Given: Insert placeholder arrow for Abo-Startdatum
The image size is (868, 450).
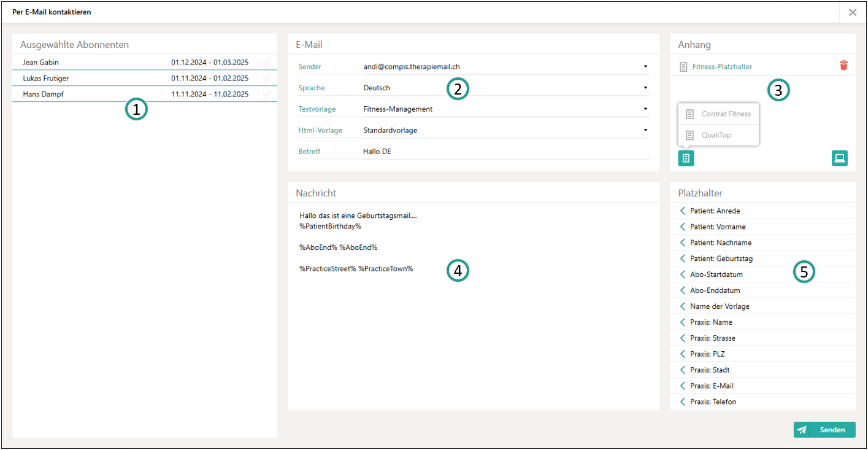Looking at the screenshot, I should [x=683, y=274].
